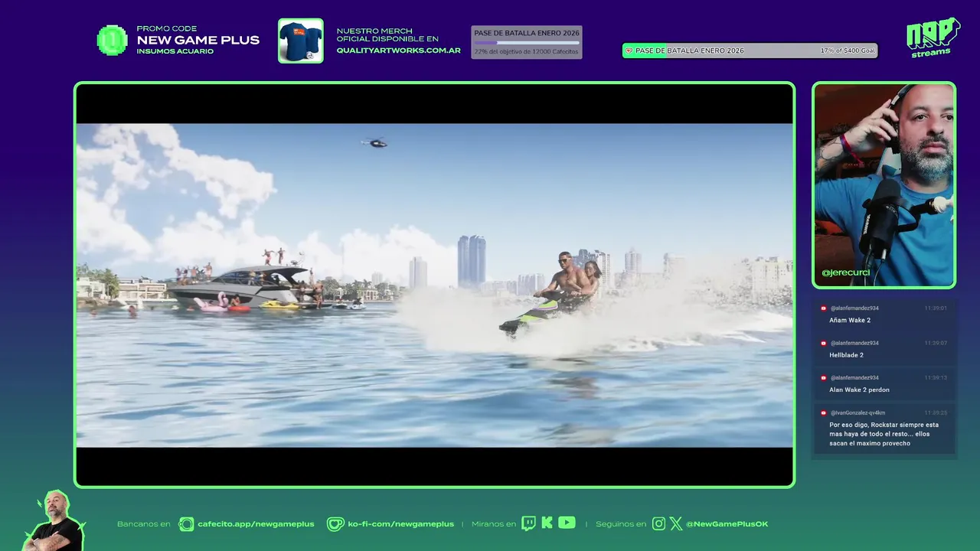Click the username @ivanGonzalez-qv4km in chat
980x551 pixels.
click(857, 412)
